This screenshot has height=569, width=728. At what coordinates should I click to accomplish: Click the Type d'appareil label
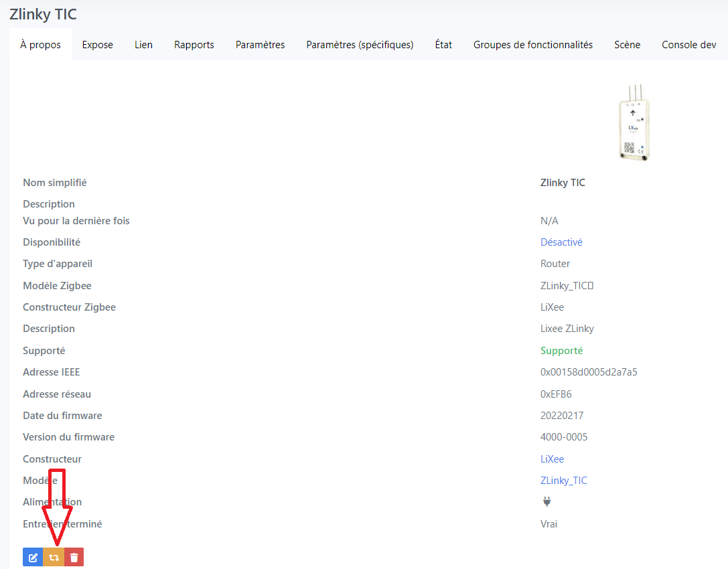(x=58, y=264)
